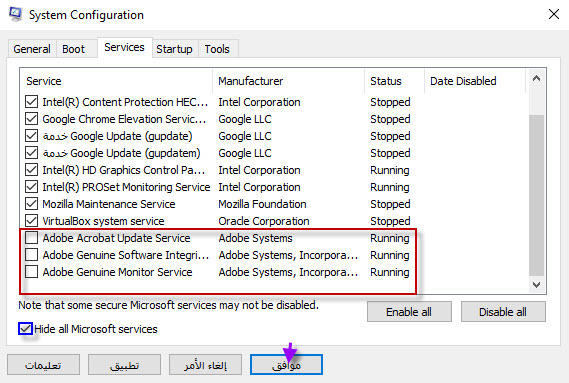This screenshot has height=383, width=569.
Task: Enable Adobe Genuine Monitor Service checkbox
Action: (32, 272)
